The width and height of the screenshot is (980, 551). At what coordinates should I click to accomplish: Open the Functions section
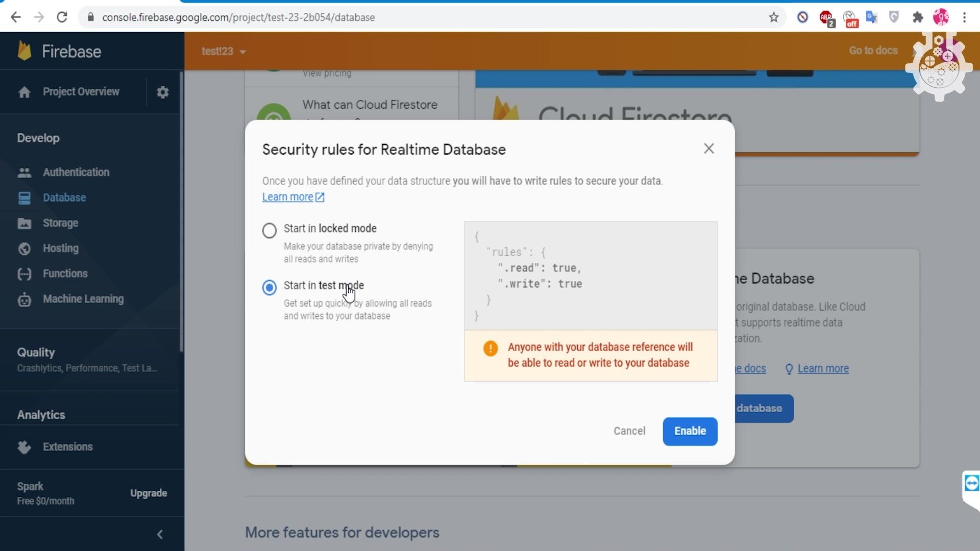coord(65,273)
